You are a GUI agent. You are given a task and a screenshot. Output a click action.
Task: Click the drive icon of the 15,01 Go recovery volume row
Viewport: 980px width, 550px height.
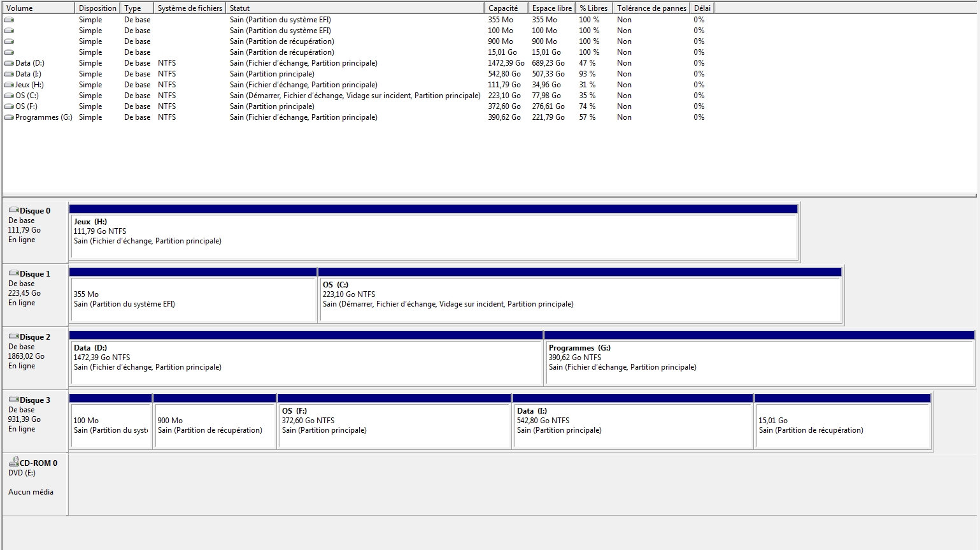9,52
